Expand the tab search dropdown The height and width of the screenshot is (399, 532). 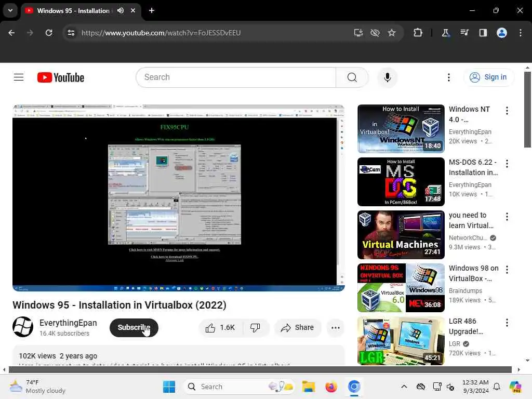click(x=10, y=10)
